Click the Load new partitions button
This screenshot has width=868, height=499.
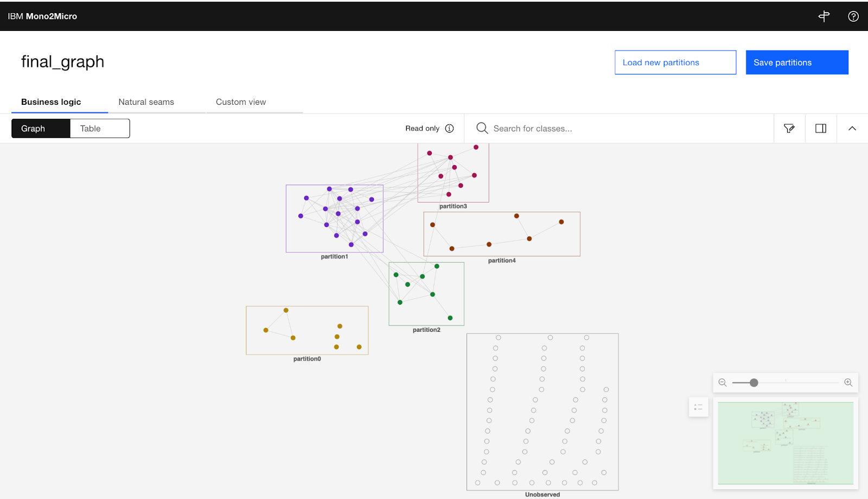[675, 62]
